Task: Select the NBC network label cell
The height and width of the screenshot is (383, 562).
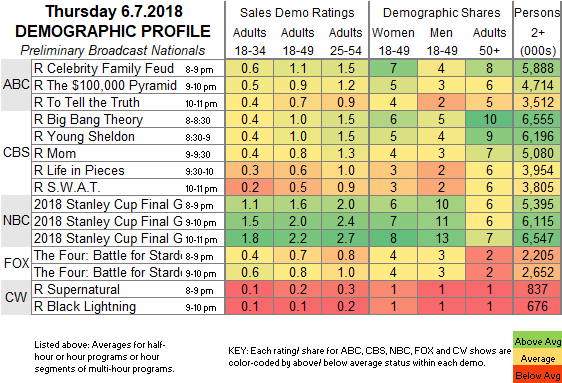Action: [x=16, y=221]
